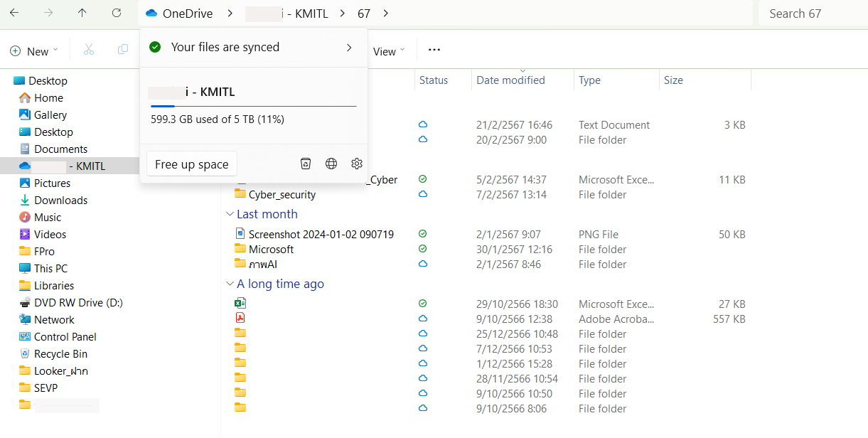The width and height of the screenshot is (868, 438).
Task: Open OneDrive settings gear icon
Action: 357,164
